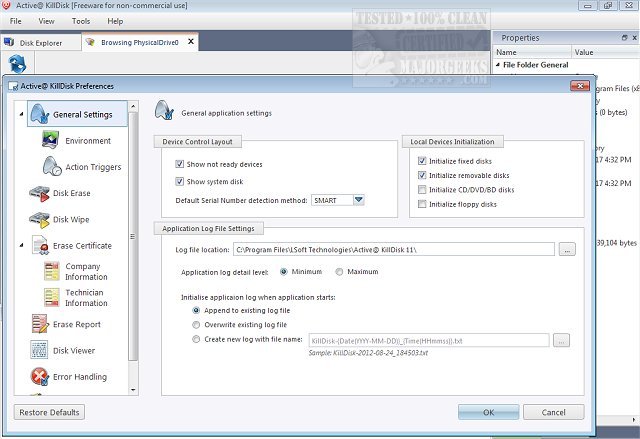640x439 pixels.
Task: Click the KillDisk app icon in title bar
Action: click(6, 5)
